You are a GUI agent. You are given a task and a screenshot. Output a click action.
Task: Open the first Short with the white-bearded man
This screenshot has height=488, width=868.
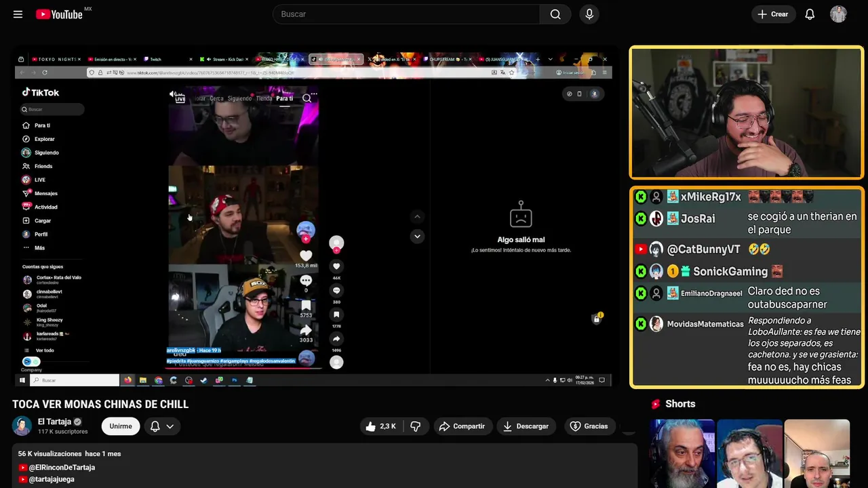[x=682, y=453]
